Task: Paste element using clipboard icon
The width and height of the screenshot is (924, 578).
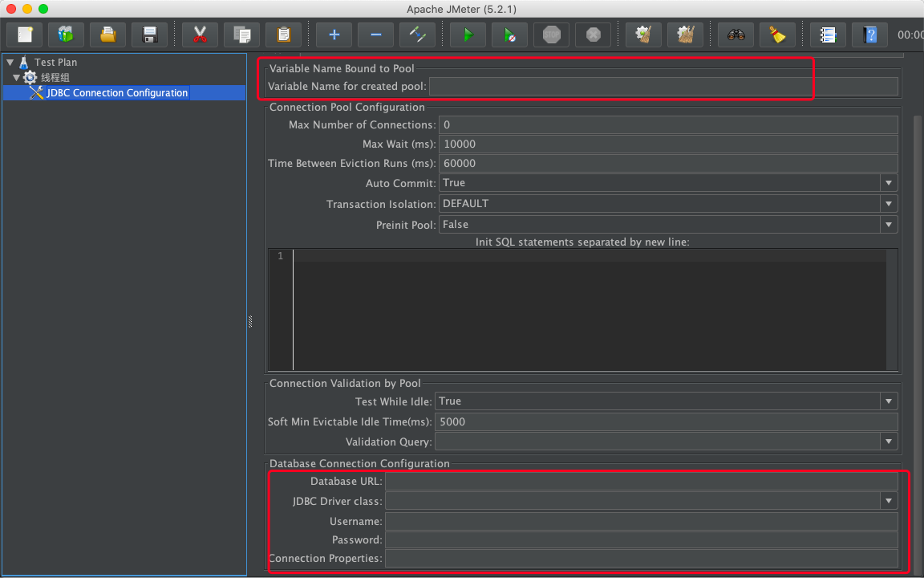Action: tap(283, 35)
